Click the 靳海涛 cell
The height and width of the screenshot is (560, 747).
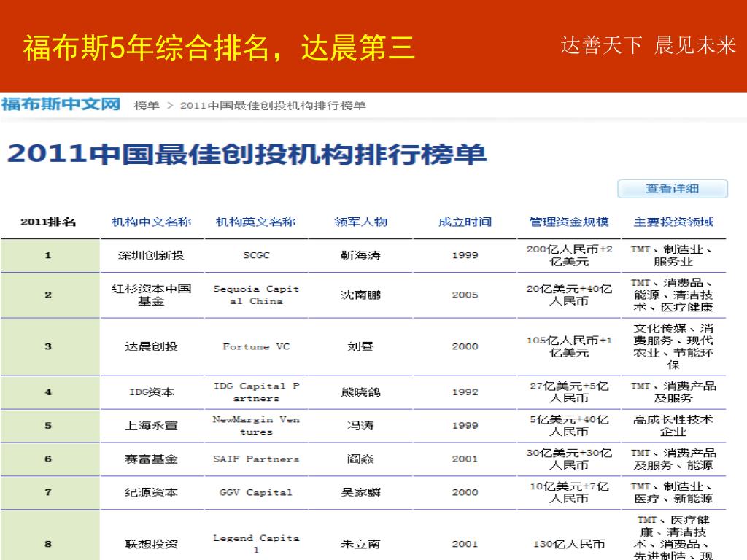coord(360,255)
